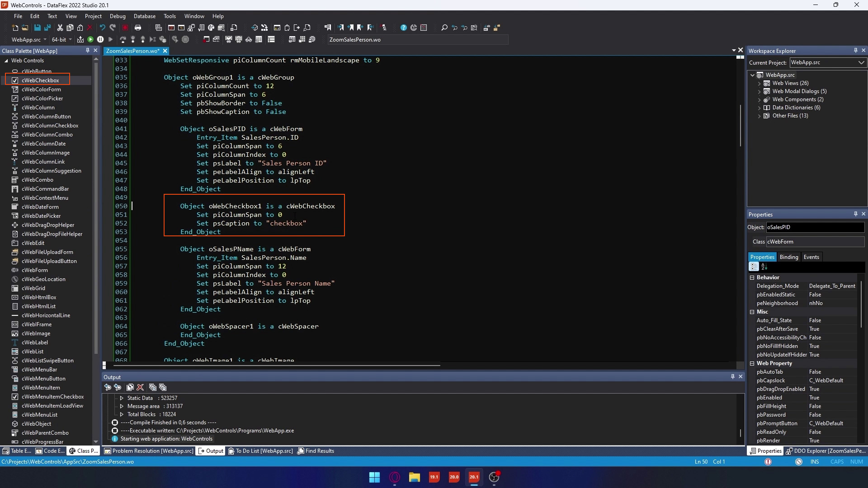Click the Find magnifying glass icon
Viewport: 868px width, 488px height.
pos(444,28)
